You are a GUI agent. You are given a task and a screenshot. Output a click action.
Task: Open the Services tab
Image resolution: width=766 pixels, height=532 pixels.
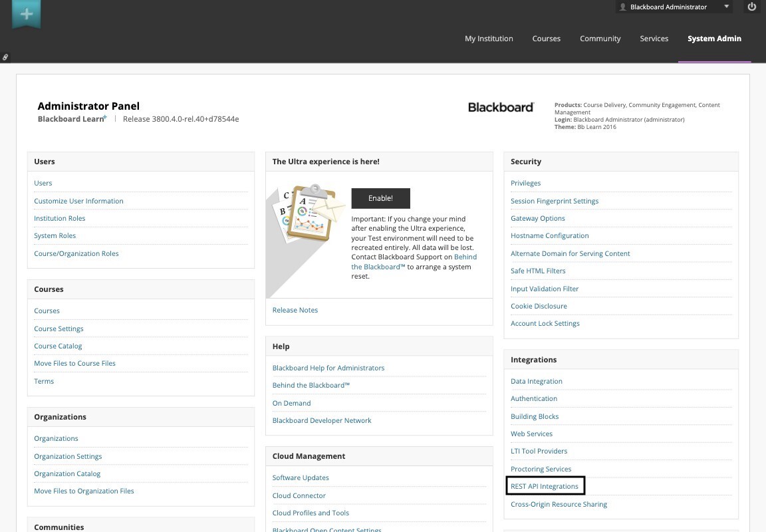tap(654, 39)
